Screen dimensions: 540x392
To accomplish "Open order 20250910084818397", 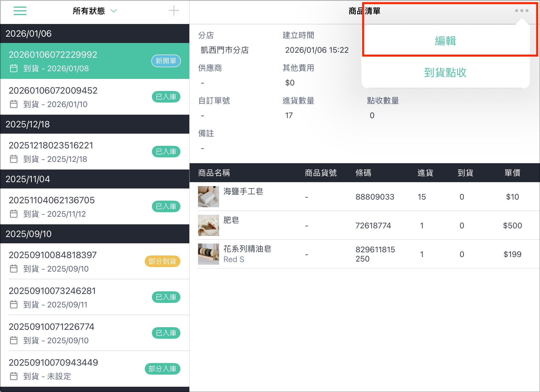I will (95, 261).
